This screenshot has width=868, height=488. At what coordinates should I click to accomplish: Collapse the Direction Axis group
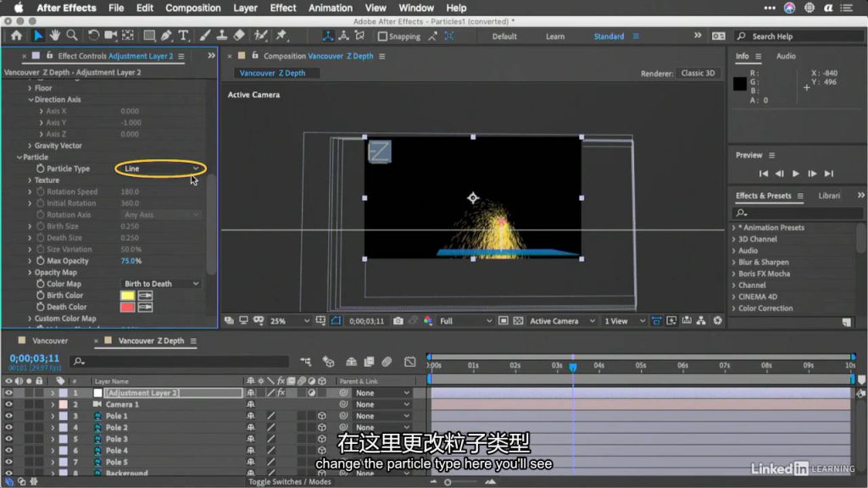point(31,100)
